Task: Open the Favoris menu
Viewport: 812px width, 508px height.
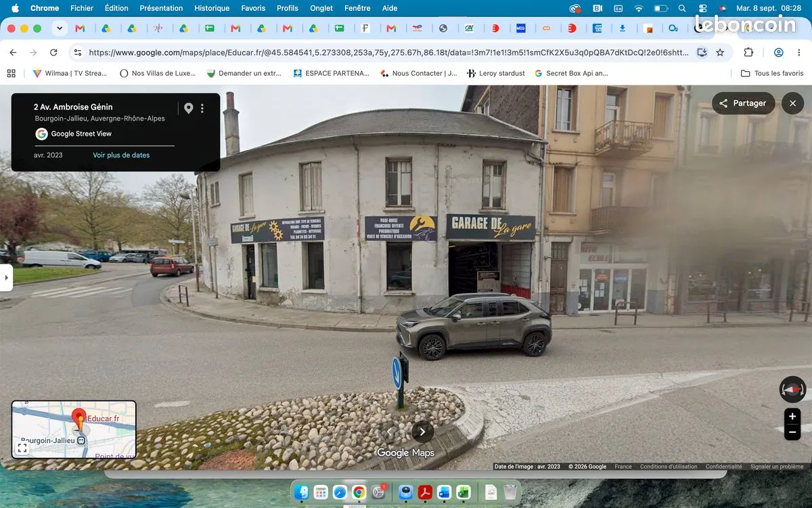Action: [253, 8]
